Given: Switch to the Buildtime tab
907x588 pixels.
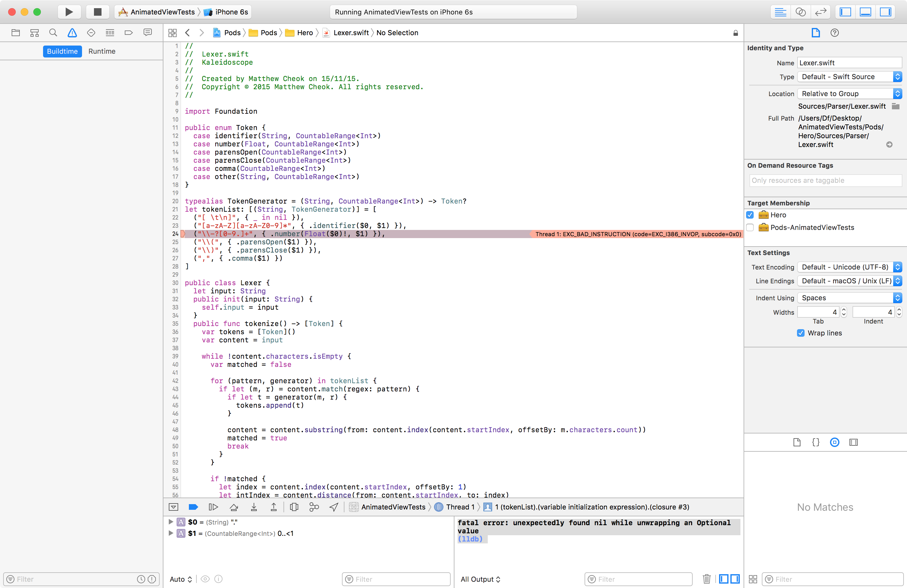Looking at the screenshot, I should point(63,51).
